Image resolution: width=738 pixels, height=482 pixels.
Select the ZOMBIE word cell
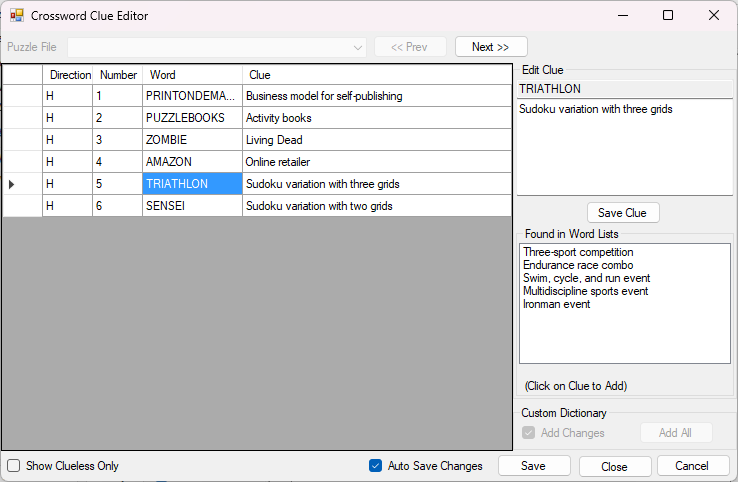coord(192,140)
